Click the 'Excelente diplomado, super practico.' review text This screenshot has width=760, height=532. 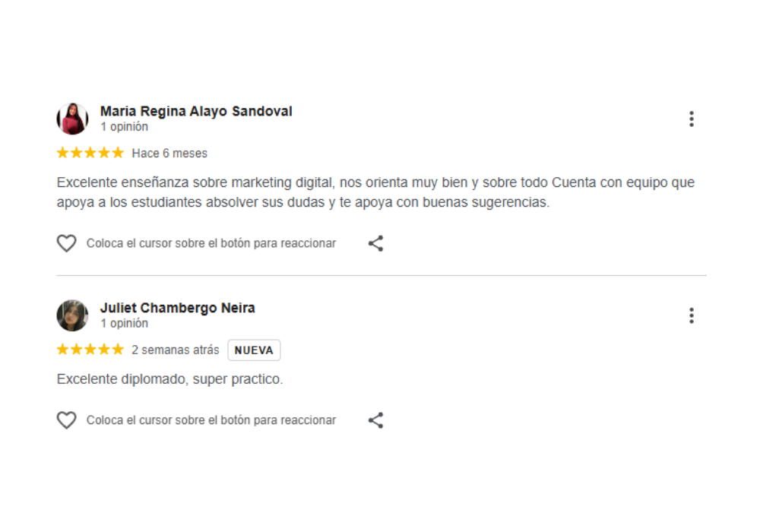click(x=169, y=378)
